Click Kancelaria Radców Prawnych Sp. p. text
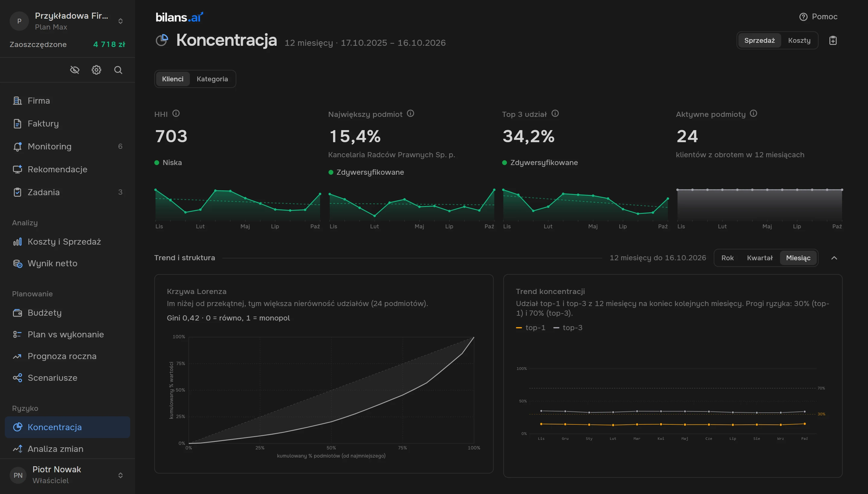This screenshot has width=868, height=494. click(392, 155)
